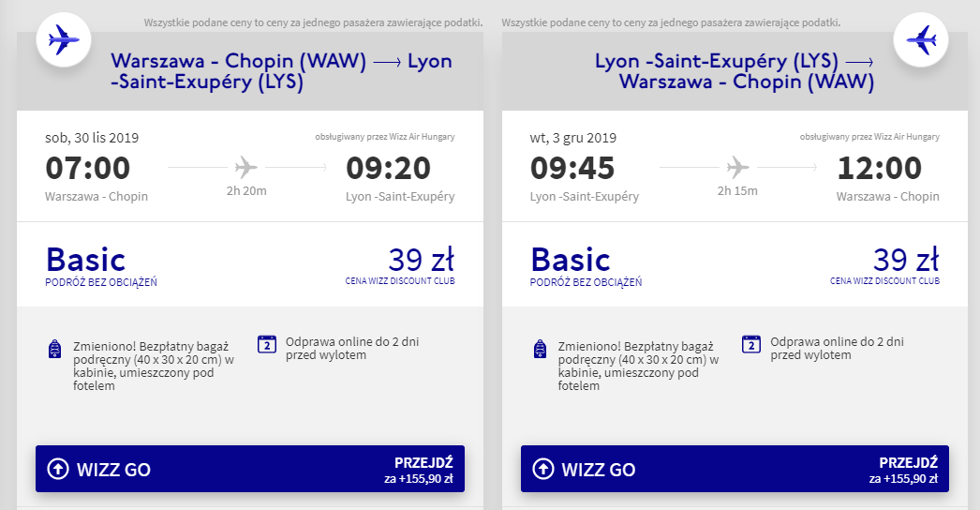Click the Lyon to Warszawa route header
Viewport: 980px width, 510px height.
click(735, 71)
